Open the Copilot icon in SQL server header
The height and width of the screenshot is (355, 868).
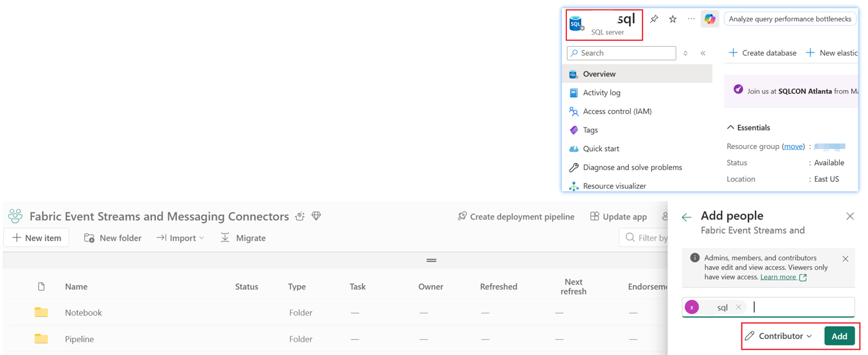pyautogui.click(x=709, y=19)
